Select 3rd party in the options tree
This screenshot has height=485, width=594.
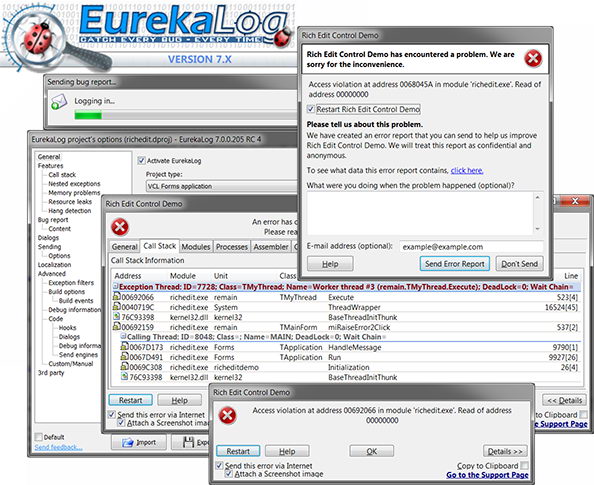tap(51, 373)
